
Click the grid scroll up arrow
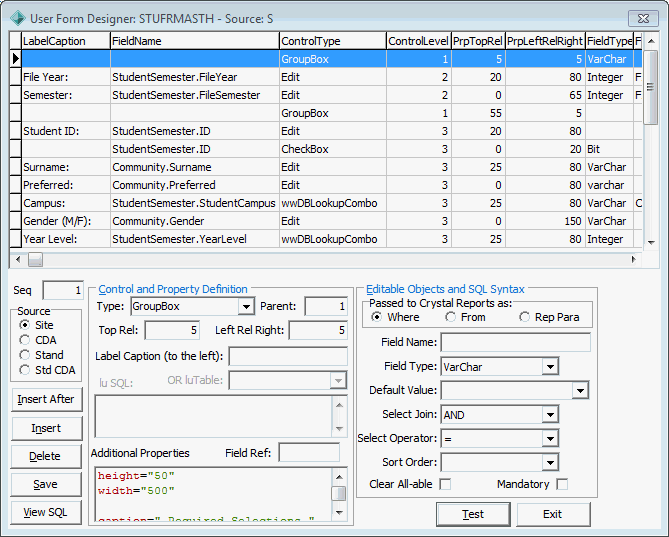click(x=651, y=41)
